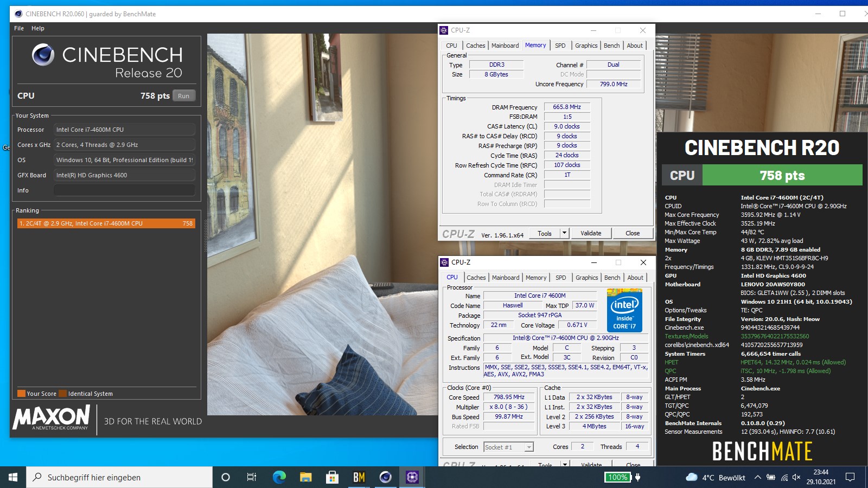Click the muted volume tray icon

(x=796, y=477)
